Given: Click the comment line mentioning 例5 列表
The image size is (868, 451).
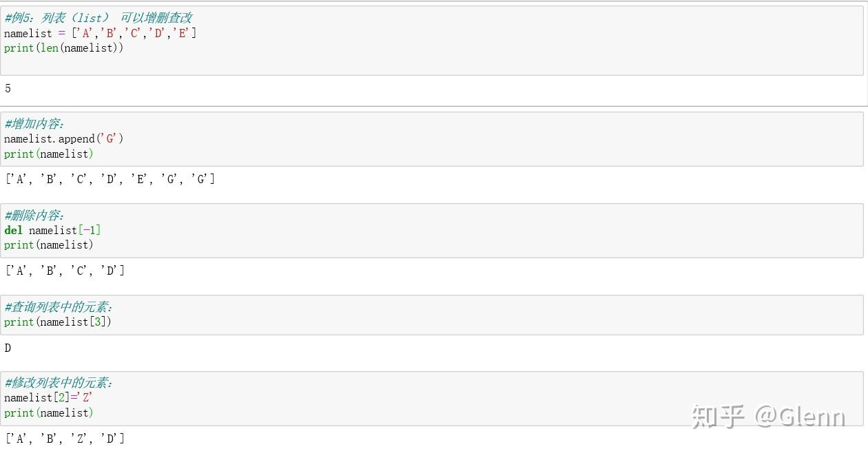Looking at the screenshot, I should click(98, 18).
